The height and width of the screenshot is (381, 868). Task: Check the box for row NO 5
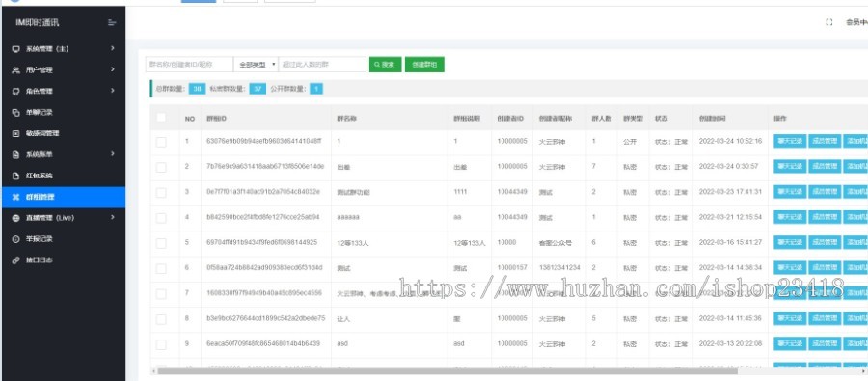161,244
